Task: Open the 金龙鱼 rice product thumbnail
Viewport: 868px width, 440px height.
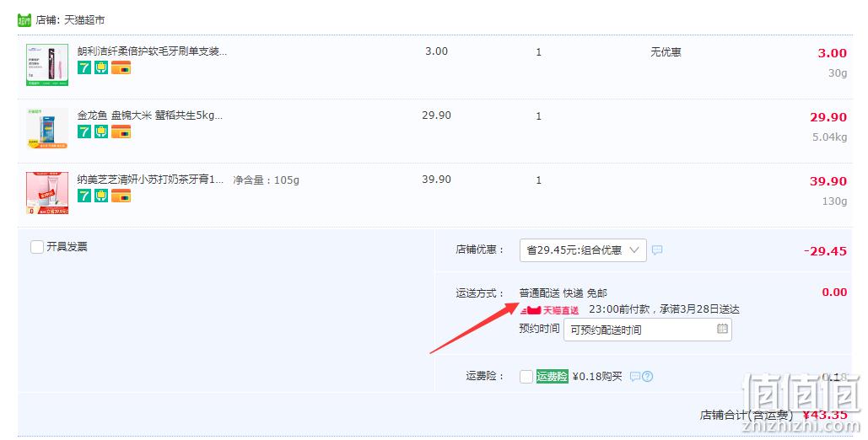Action: coord(47,128)
